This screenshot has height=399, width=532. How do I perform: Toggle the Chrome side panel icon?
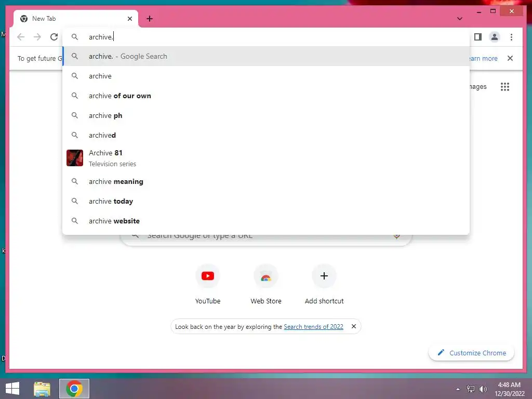478,37
